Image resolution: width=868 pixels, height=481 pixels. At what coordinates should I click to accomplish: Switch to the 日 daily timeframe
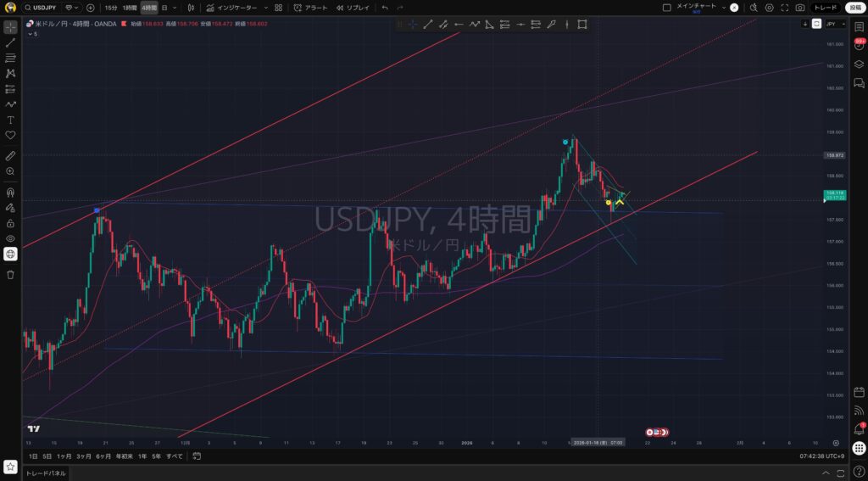tap(164, 8)
